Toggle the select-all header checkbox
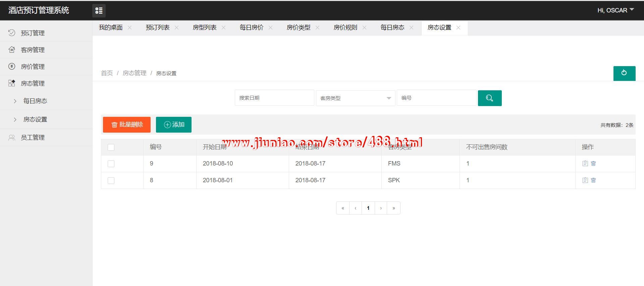The image size is (644, 286). [x=111, y=147]
